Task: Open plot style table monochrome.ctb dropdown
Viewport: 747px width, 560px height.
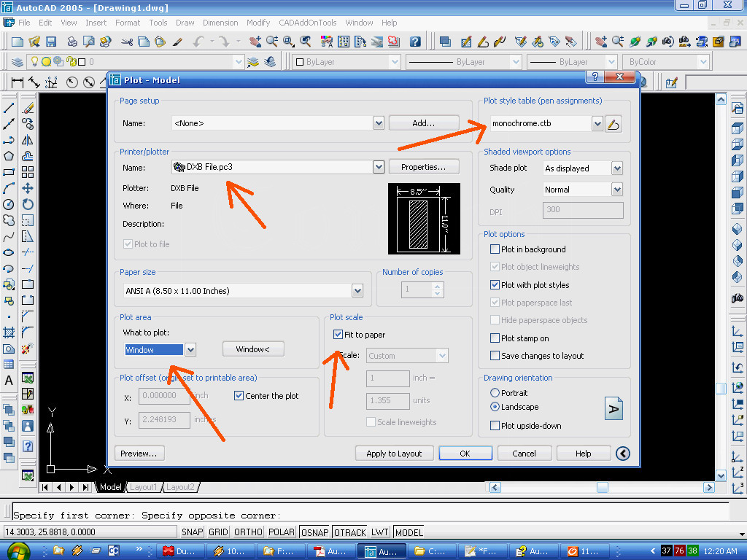Action: coord(597,124)
